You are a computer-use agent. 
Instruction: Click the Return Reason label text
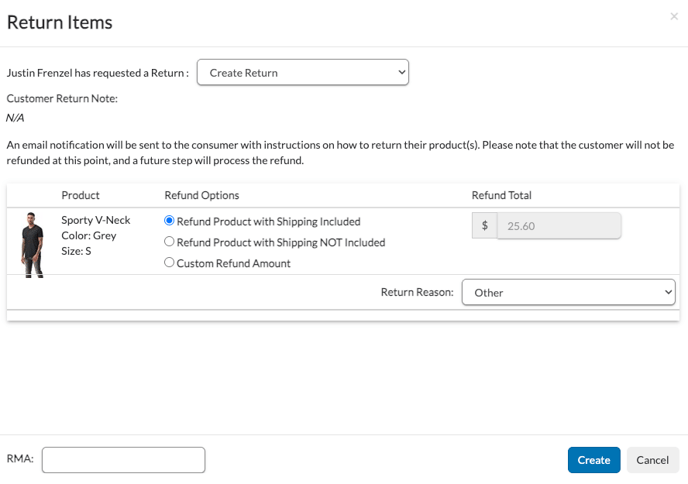416,292
